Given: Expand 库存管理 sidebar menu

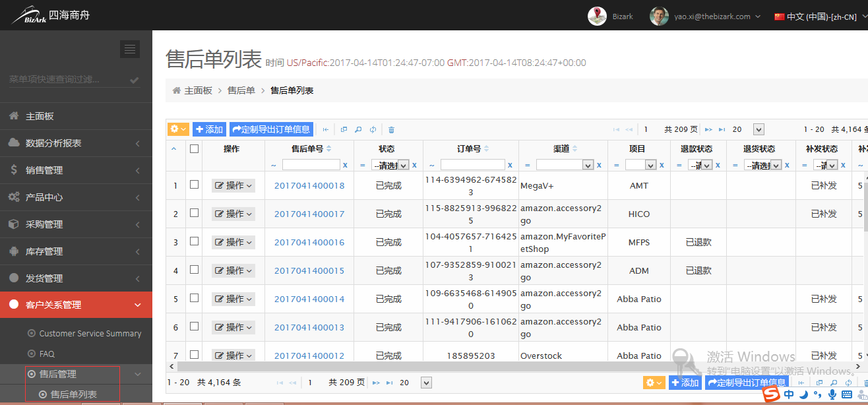Looking at the screenshot, I should point(76,251).
